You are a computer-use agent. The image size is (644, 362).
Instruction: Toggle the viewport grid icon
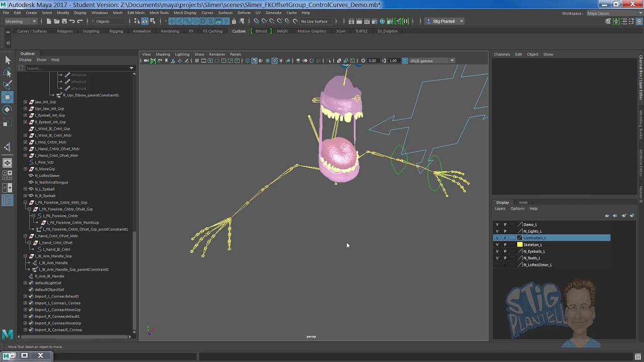pyautogui.click(x=197, y=61)
